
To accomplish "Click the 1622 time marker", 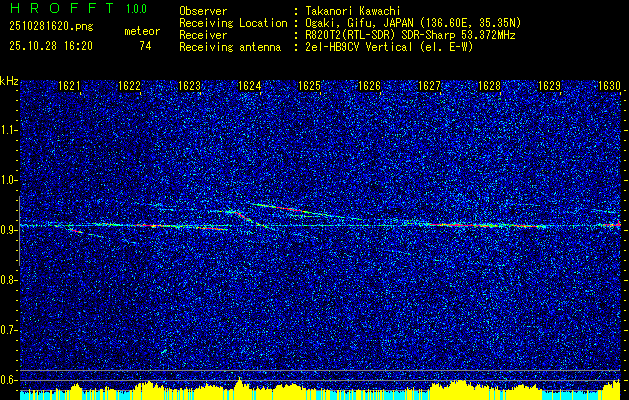I will coord(129,86).
